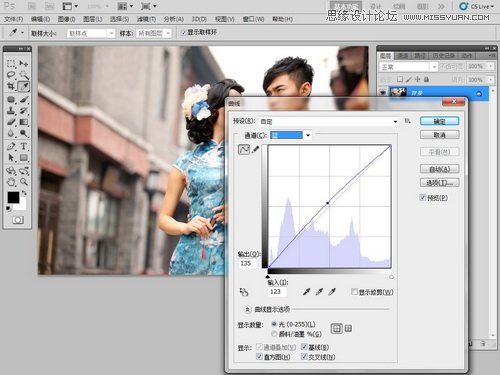Click the 取消 cancel button in Curves
Viewport: 500px width, 375px height.
[439, 135]
